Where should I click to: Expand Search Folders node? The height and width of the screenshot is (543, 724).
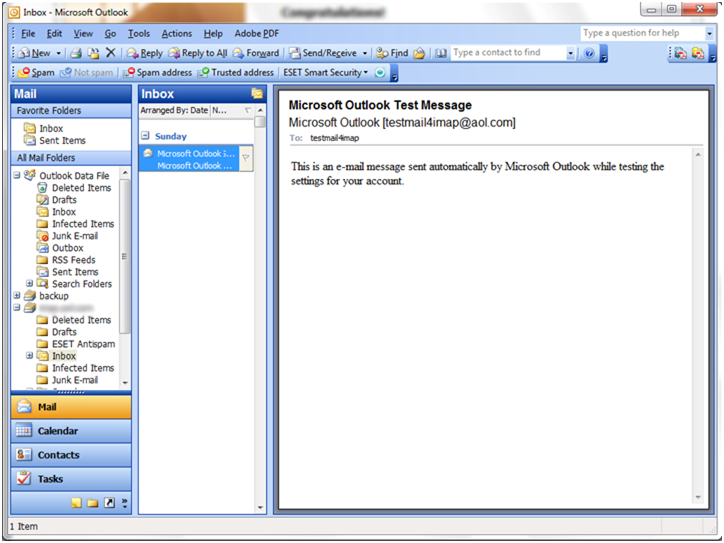pyautogui.click(x=29, y=284)
